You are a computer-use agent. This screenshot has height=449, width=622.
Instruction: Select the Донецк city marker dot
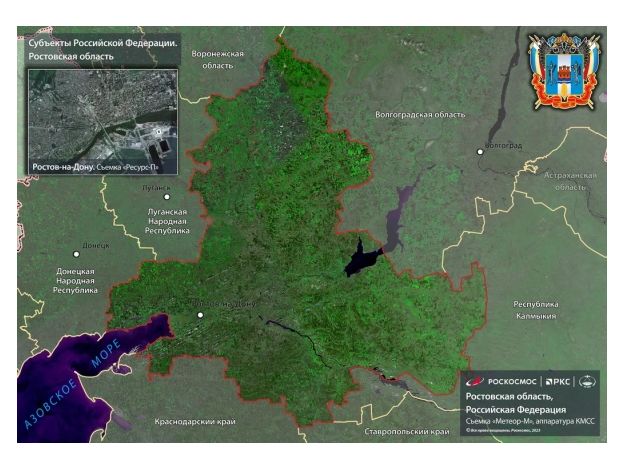pyautogui.click(x=76, y=253)
